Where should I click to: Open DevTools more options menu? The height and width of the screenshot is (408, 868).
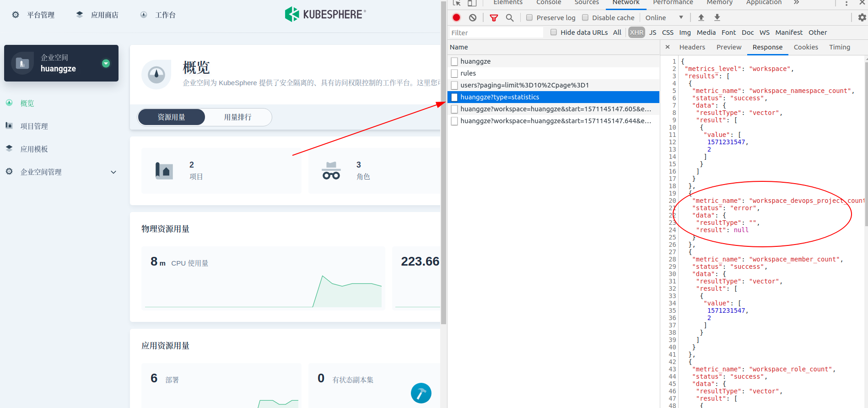tap(846, 3)
